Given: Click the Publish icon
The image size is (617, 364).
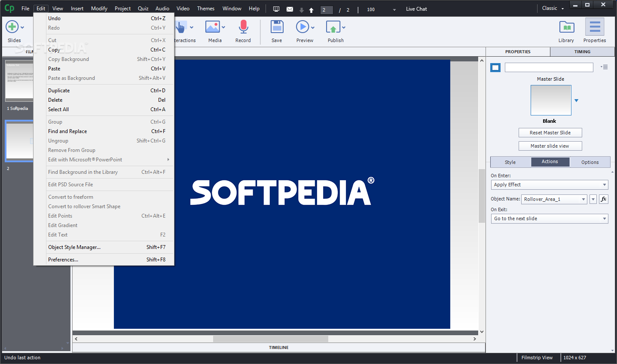Looking at the screenshot, I should click(333, 27).
